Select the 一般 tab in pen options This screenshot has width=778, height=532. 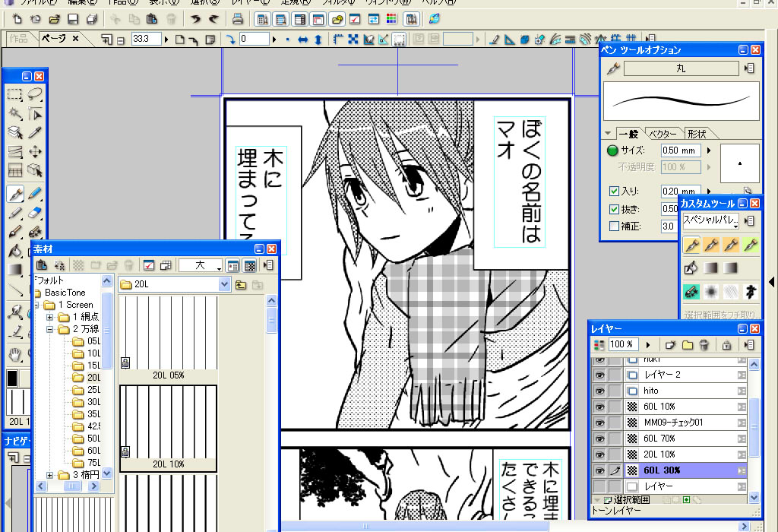(x=629, y=134)
